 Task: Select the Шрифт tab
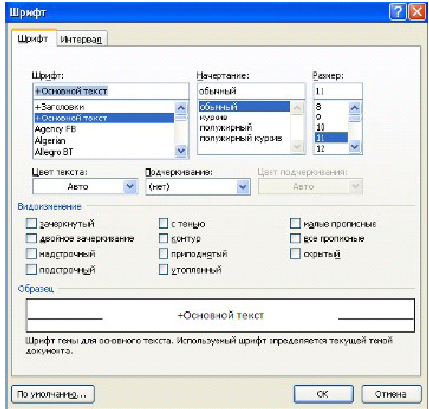click(33, 38)
